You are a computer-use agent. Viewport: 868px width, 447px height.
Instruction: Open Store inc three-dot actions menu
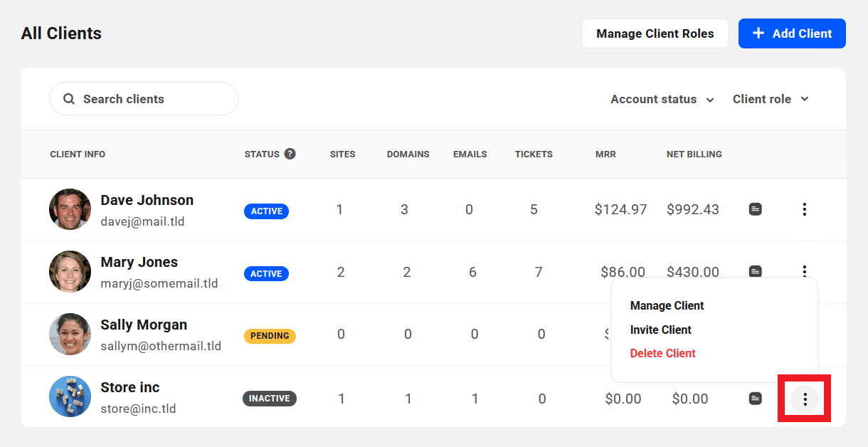point(805,399)
